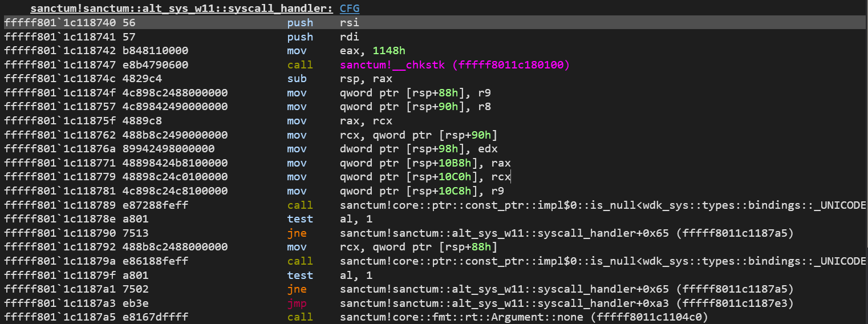Click operand qword ptr [rsp+88h], r9
This screenshot has height=324, width=868.
click(x=415, y=93)
